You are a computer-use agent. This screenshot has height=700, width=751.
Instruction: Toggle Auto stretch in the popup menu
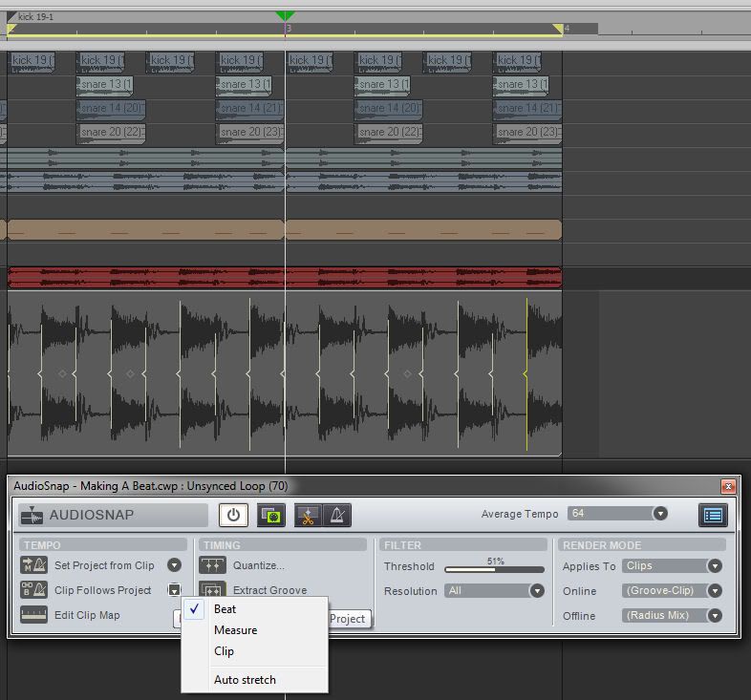click(x=245, y=680)
